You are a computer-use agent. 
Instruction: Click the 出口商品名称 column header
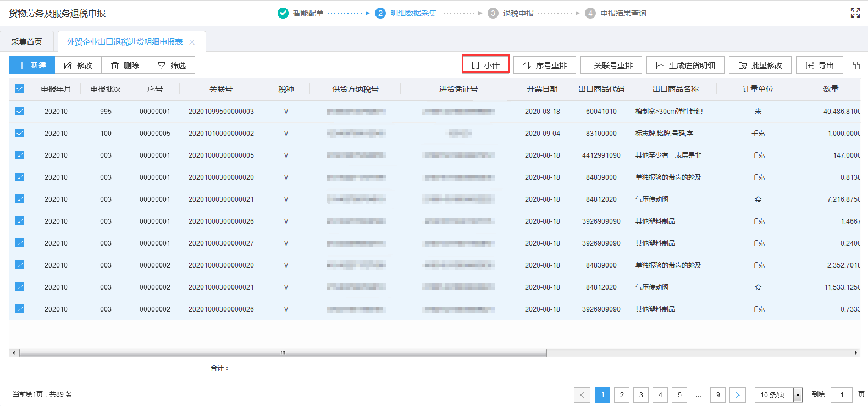[x=676, y=89]
